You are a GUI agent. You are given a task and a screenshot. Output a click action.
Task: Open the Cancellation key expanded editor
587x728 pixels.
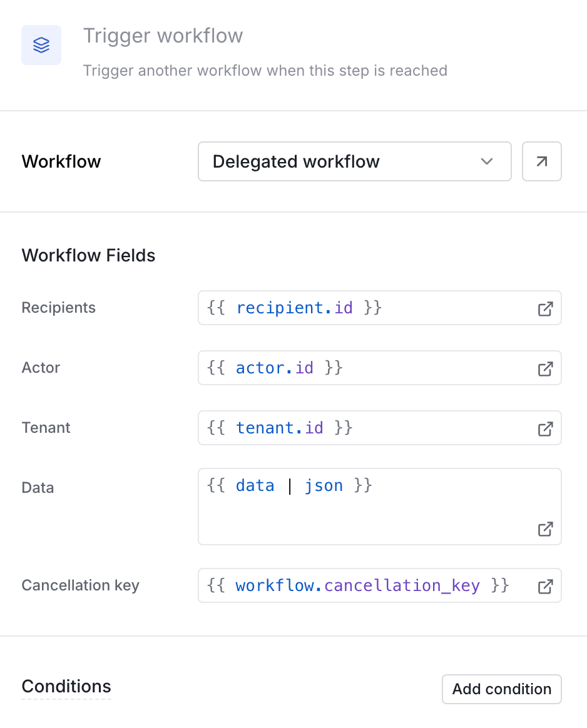pyautogui.click(x=545, y=586)
